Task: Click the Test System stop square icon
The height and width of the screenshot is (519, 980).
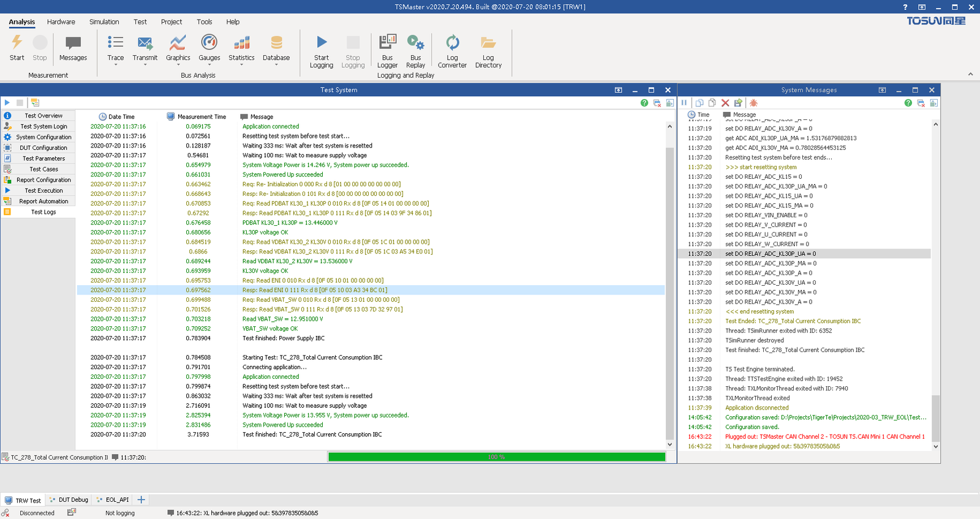Action: (x=20, y=103)
